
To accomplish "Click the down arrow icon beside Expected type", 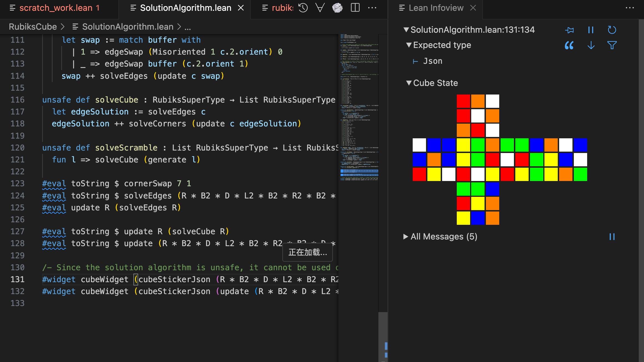I will point(591,45).
